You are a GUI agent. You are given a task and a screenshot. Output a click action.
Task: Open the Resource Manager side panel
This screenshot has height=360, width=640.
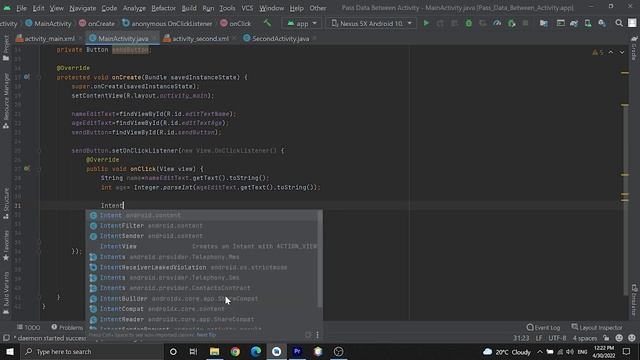click(x=6, y=101)
